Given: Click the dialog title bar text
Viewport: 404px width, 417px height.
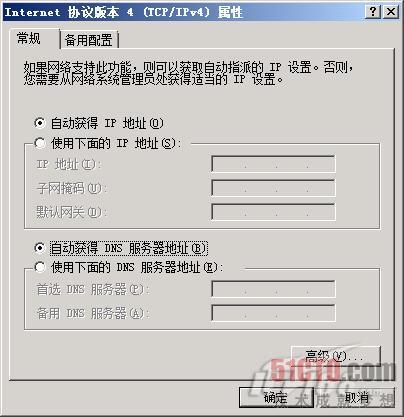Looking at the screenshot, I should (123, 12).
